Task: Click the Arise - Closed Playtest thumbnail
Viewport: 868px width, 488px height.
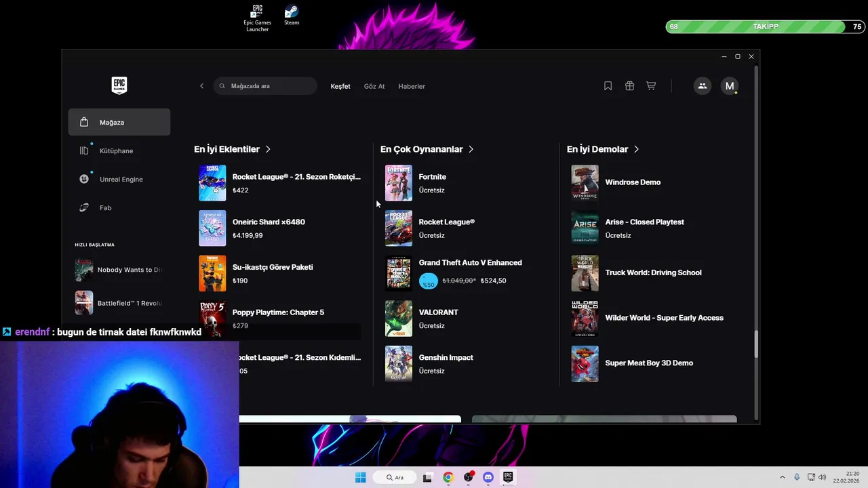Action: [x=585, y=228]
